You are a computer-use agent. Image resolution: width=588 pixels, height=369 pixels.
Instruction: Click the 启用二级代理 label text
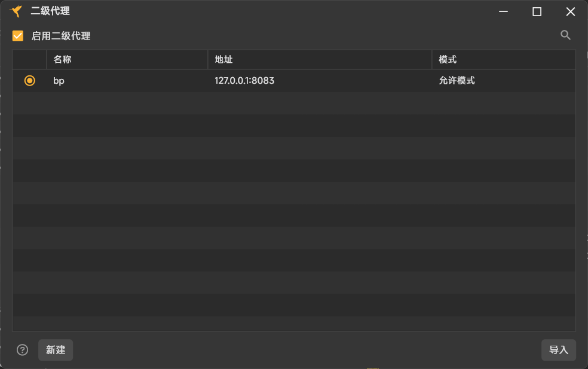61,36
